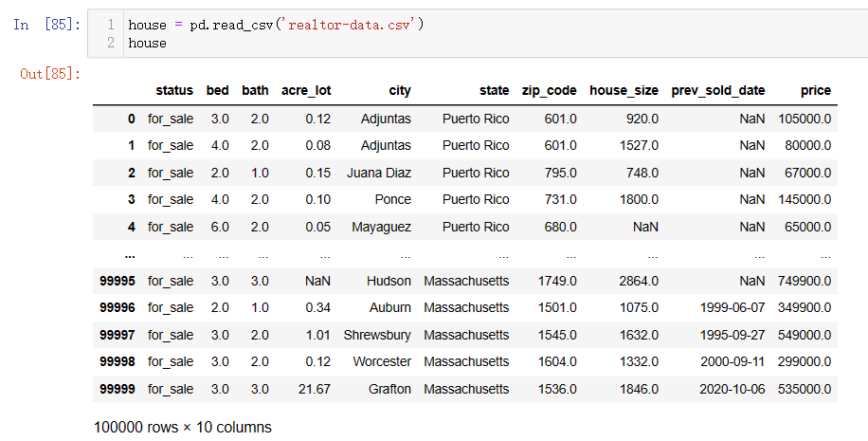Select row index 0

tap(131, 119)
